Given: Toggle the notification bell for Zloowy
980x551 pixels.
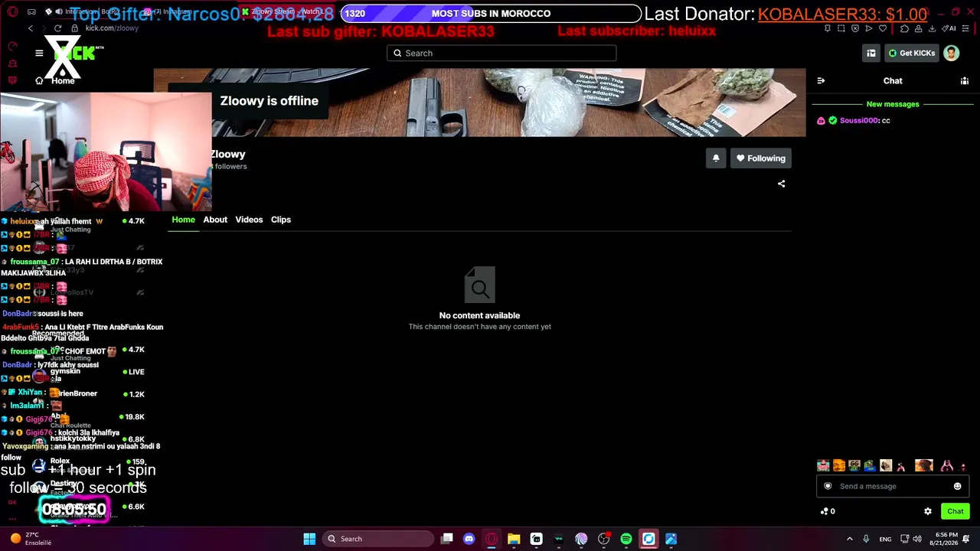Looking at the screenshot, I should coord(716,158).
